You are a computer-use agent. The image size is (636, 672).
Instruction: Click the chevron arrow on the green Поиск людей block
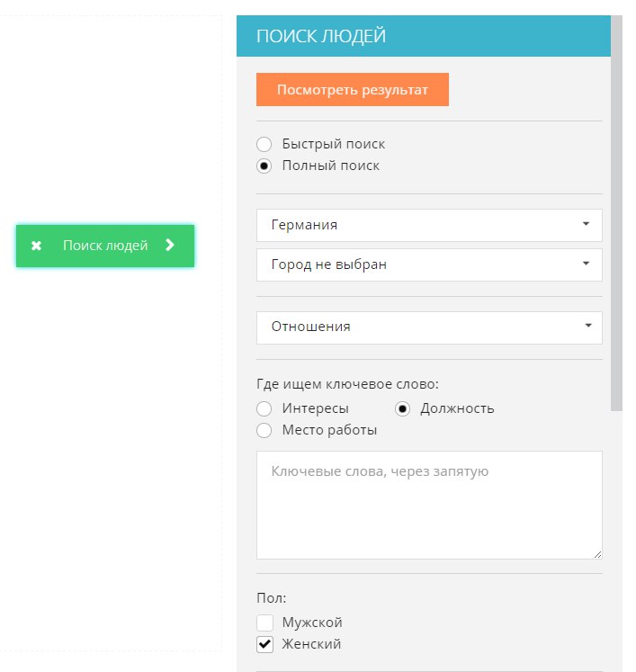[x=170, y=246]
